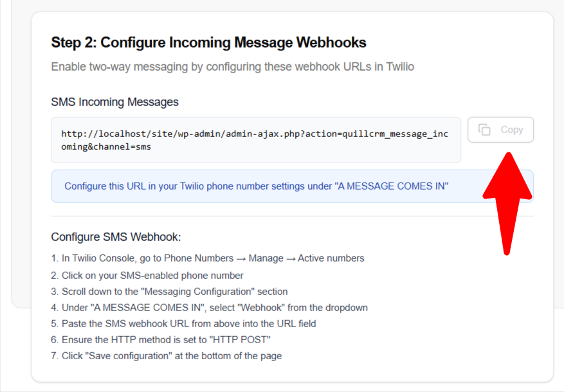This screenshot has width=564, height=392.
Task: Click instruction 4 about selecting Webhook from the dropdown
Action: pyautogui.click(x=209, y=308)
